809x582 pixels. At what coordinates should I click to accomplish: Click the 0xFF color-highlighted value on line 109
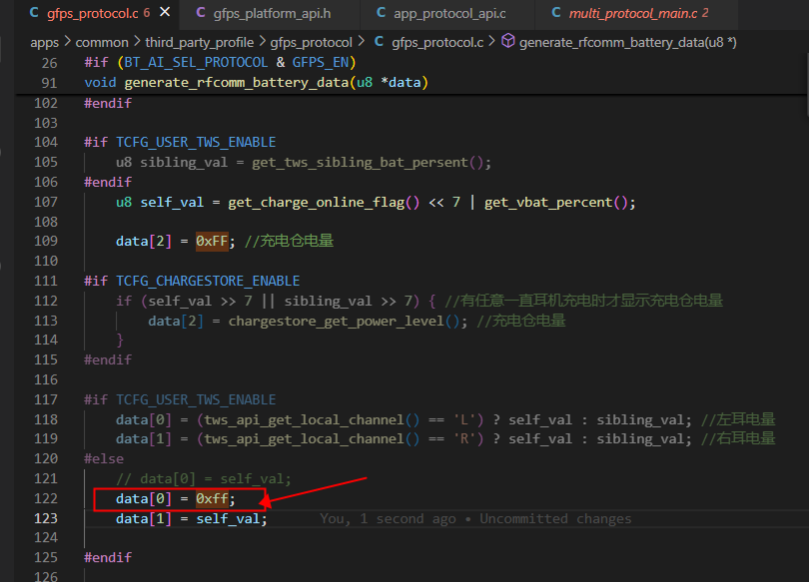click(212, 241)
